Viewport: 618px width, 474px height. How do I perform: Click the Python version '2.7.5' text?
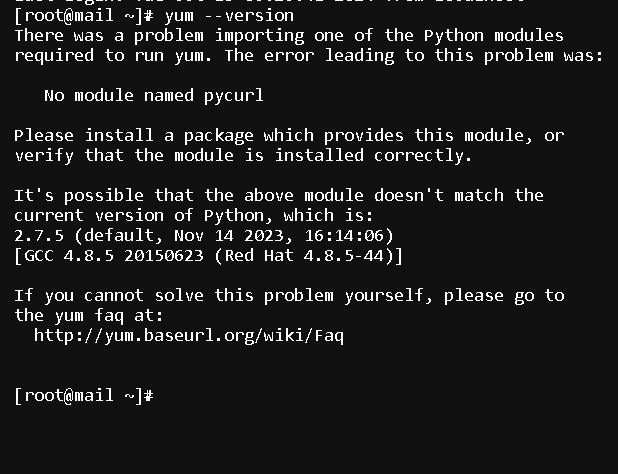click(39, 236)
